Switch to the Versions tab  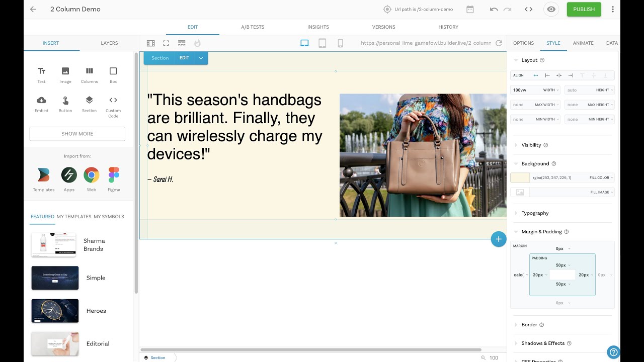383,27
